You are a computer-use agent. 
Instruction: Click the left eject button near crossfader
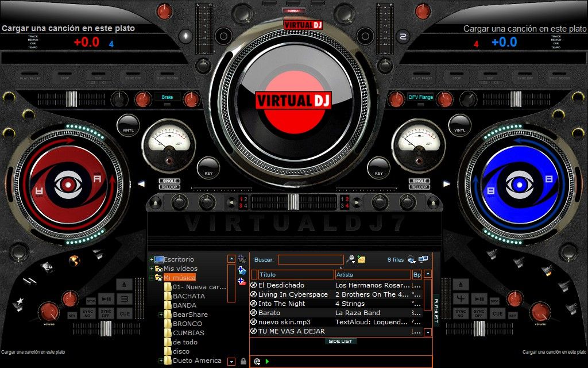155,203
